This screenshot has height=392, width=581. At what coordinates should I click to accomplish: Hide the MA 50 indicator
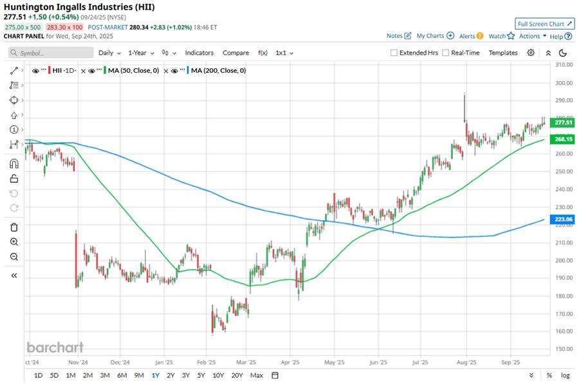click(91, 71)
